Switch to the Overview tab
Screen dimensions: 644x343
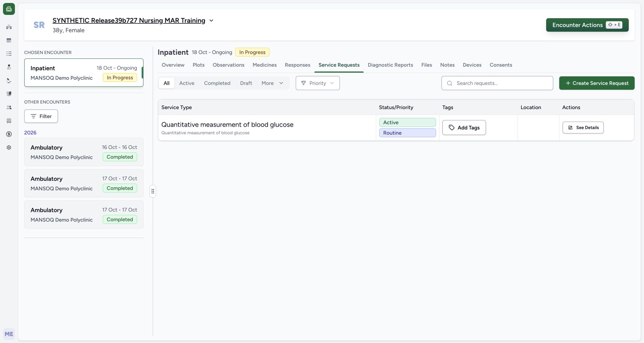pos(173,65)
